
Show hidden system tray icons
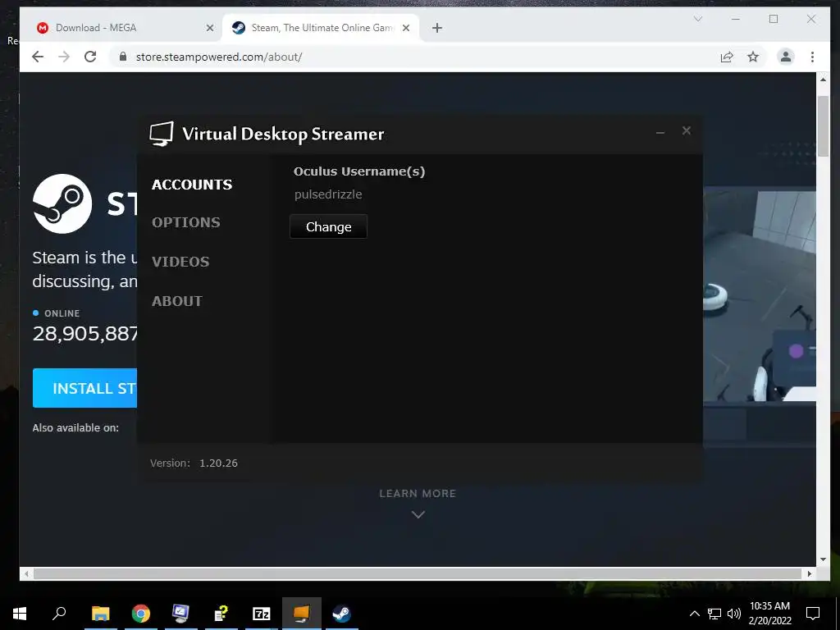[x=694, y=614]
